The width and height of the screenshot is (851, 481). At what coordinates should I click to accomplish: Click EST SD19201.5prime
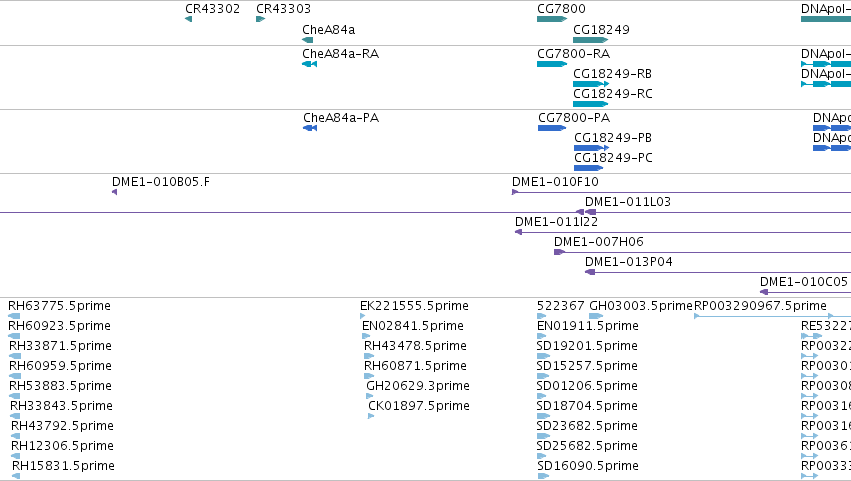click(x=587, y=346)
